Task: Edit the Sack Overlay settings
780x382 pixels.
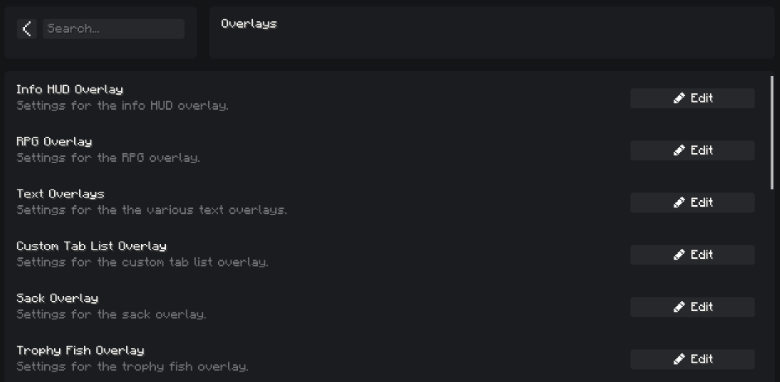Action: tap(692, 307)
